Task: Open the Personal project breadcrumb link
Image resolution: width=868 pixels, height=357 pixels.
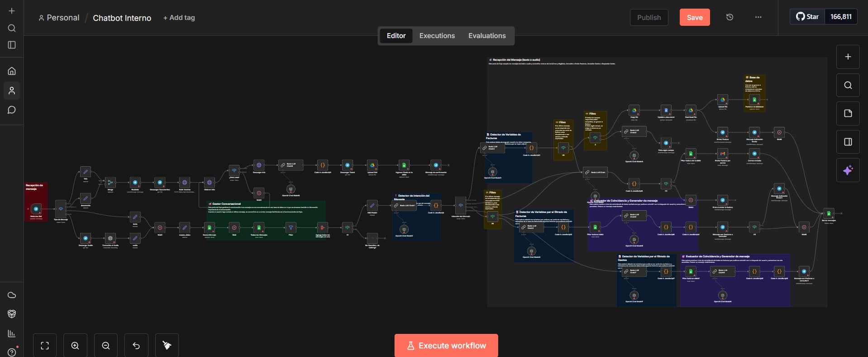Action: pos(59,18)
